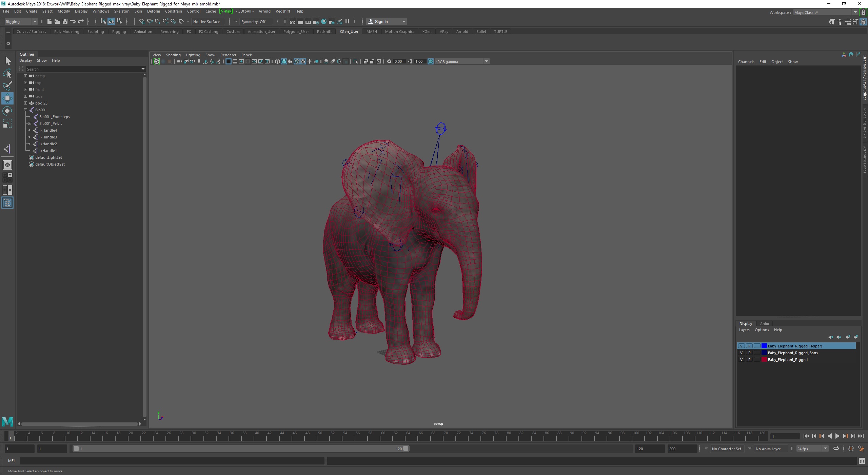The height and width of the screenshot is (475, 868).
Task: Select ikHandle4 in the Outliner
Action: 48,130
